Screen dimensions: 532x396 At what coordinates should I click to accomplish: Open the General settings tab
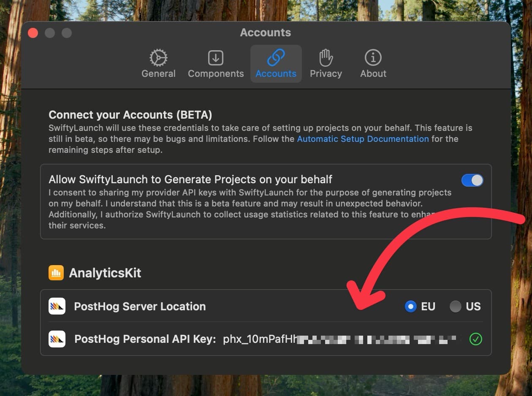click(158, 64)
